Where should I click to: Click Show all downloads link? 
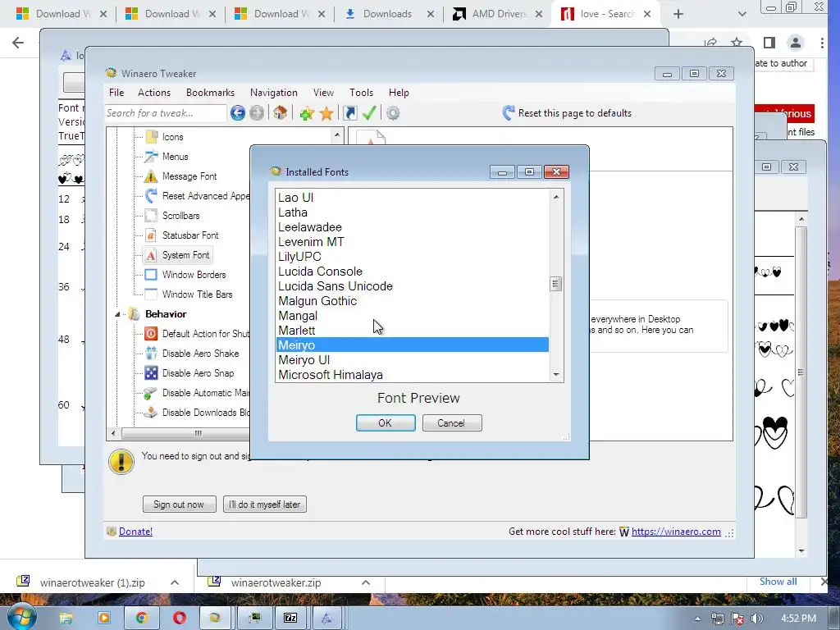pos(778,582)
